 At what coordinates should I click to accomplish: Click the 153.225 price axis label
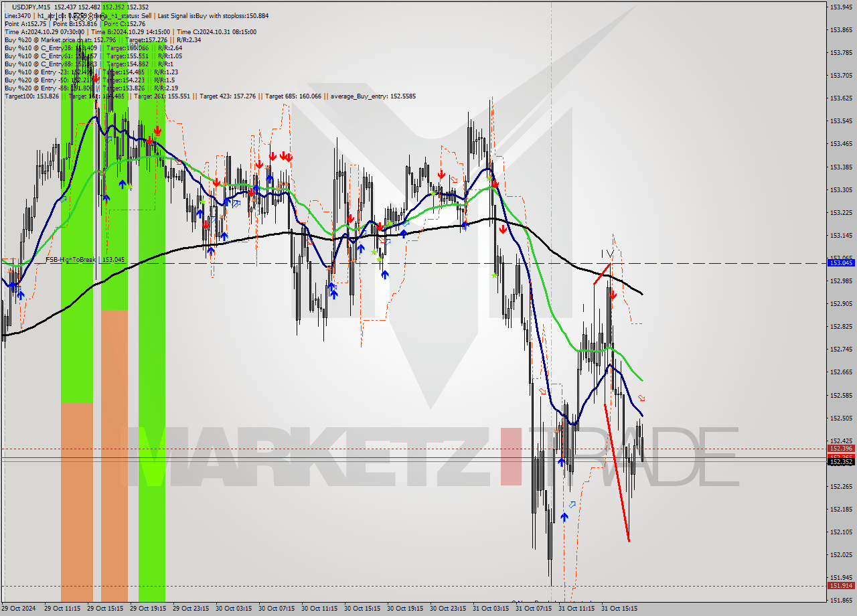(841, 212)
